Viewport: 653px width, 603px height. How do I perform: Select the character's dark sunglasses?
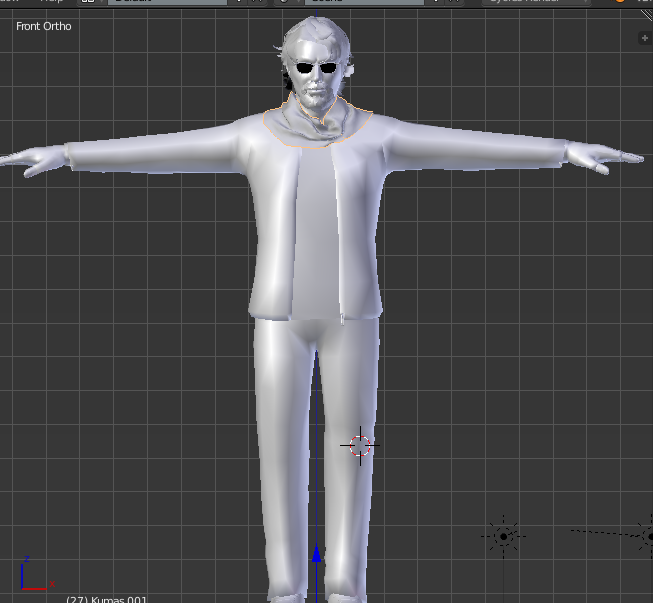click(317, 67)
